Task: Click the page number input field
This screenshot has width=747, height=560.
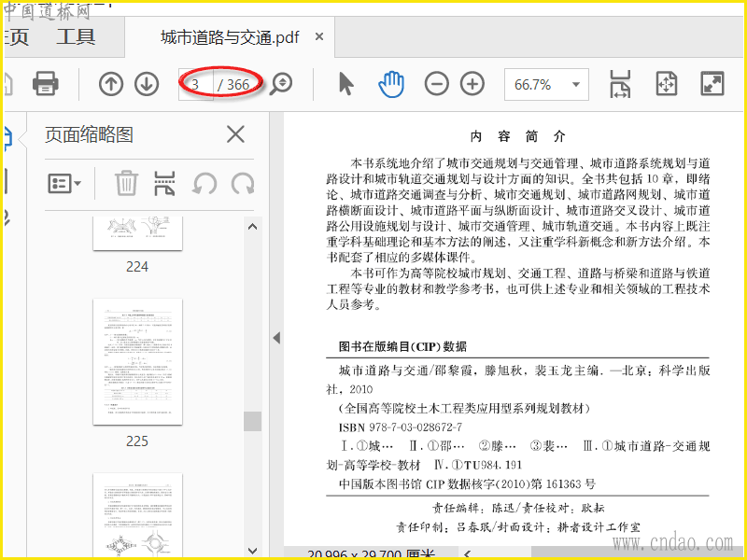Action: point(196,84)
